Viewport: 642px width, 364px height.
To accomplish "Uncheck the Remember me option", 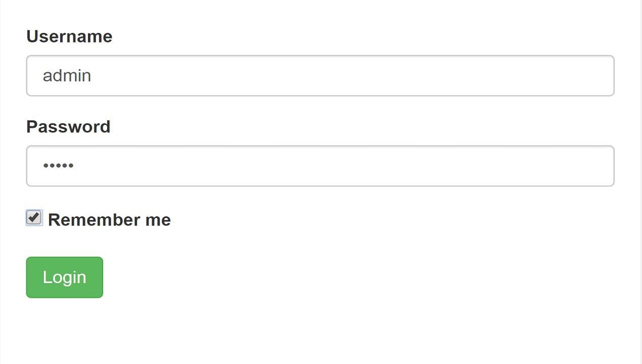I will click(x=34, y=218).
